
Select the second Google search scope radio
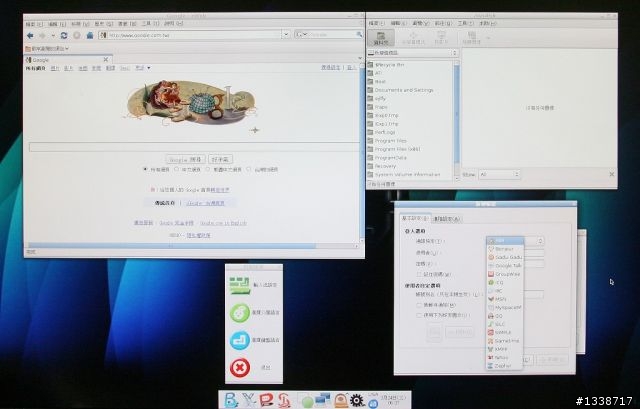tap(176, 169)
